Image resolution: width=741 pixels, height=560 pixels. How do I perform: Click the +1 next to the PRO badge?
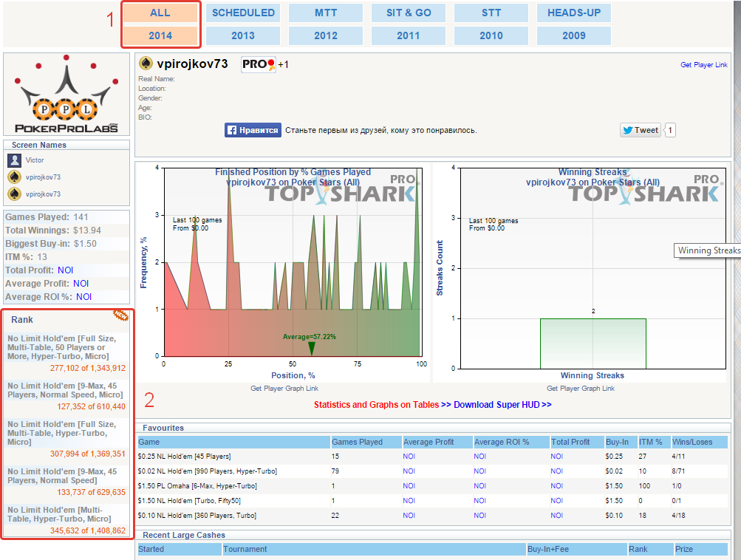click(284, 64)
